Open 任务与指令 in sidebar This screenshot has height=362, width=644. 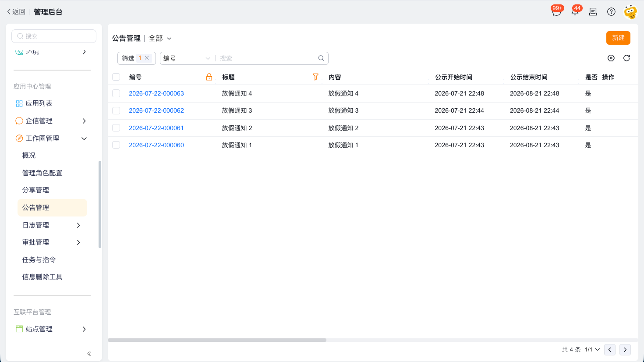click(39, 260)
